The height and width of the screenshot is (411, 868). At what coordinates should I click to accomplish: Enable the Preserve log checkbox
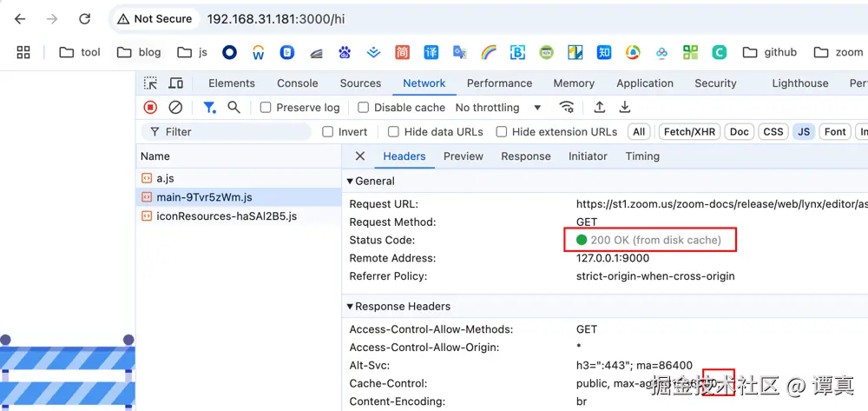point(266,108)
